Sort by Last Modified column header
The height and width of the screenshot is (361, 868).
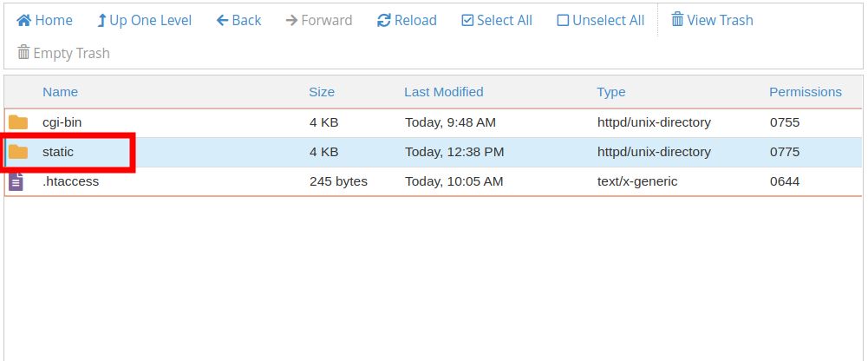coord(444,92)
